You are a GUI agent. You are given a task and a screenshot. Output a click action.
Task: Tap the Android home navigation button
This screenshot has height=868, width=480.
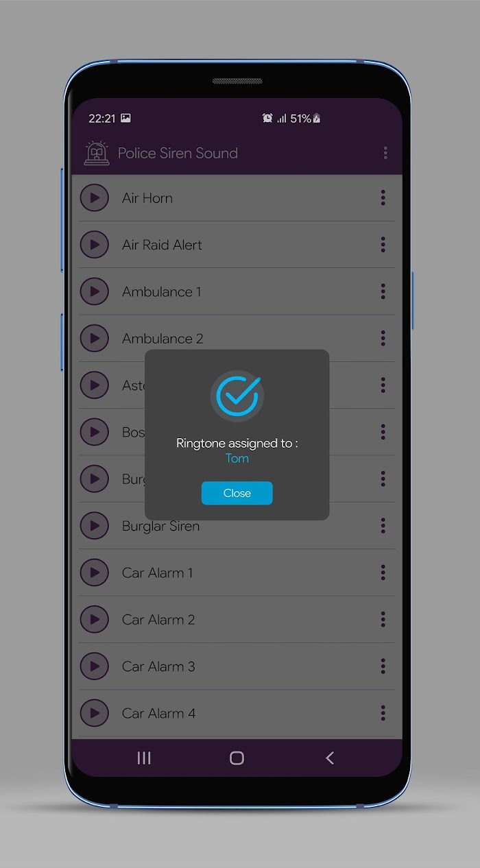[237, 758]
